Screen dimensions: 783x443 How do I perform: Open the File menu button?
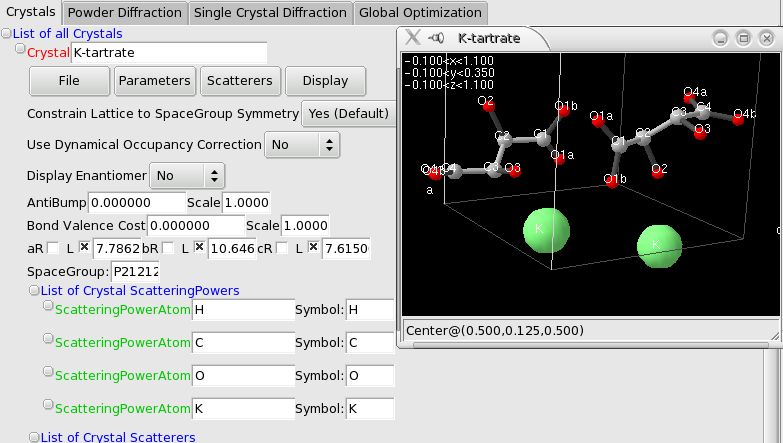(69, 80)
